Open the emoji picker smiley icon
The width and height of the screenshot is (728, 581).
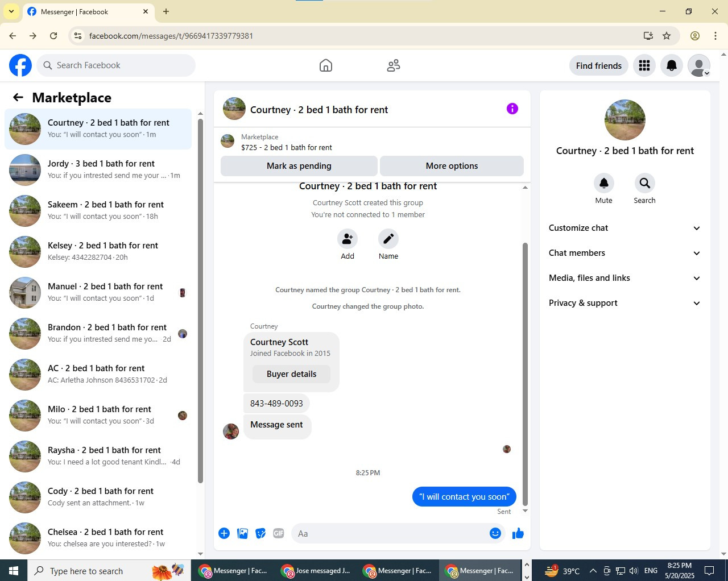(495, 533)
